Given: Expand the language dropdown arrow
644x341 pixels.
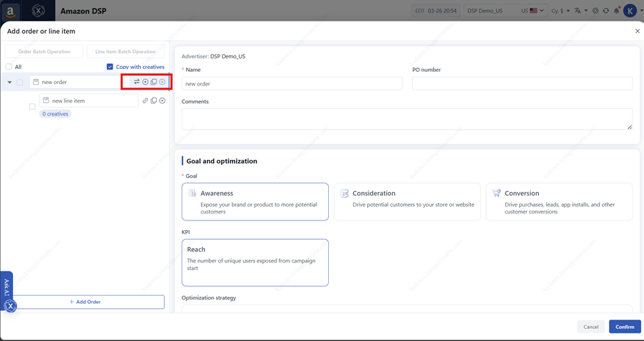Looking at the screenshot, I should 586,11.
